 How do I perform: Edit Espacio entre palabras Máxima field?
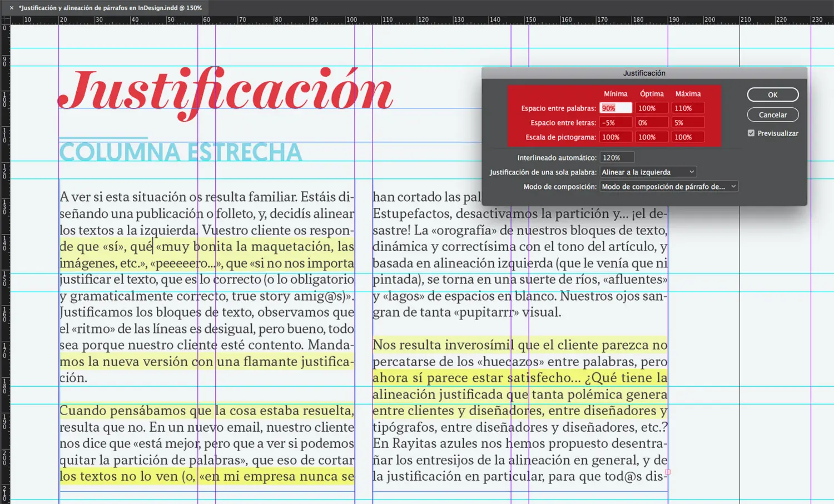[x=688, y=108]
